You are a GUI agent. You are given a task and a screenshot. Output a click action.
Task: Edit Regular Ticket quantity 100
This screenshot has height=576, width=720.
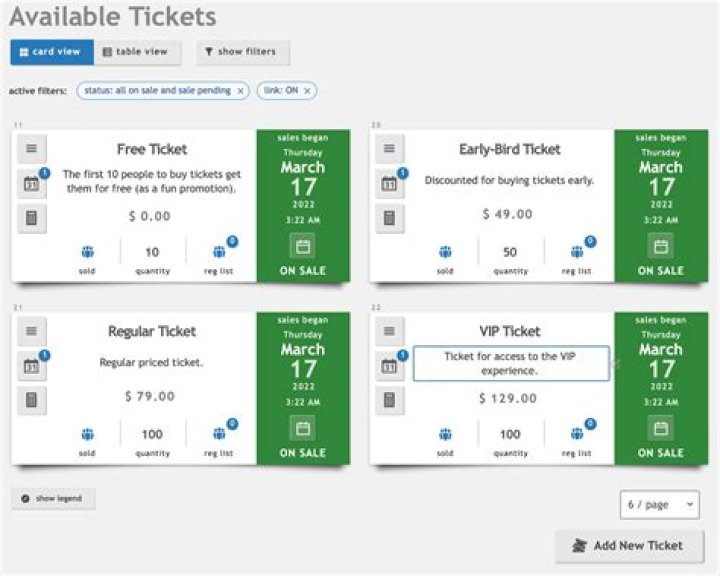click(152, 434)
